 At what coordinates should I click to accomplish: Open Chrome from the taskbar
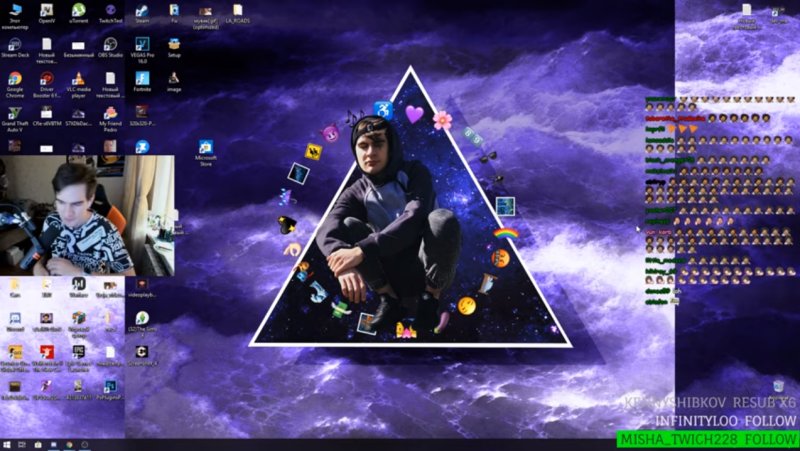pyautogui.click(x=70, y=444)
